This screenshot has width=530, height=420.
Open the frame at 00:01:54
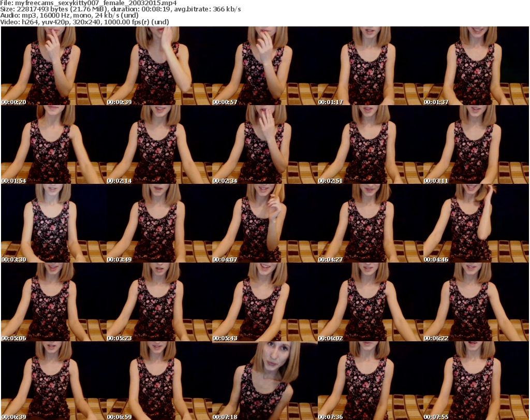tap(54, 144)
